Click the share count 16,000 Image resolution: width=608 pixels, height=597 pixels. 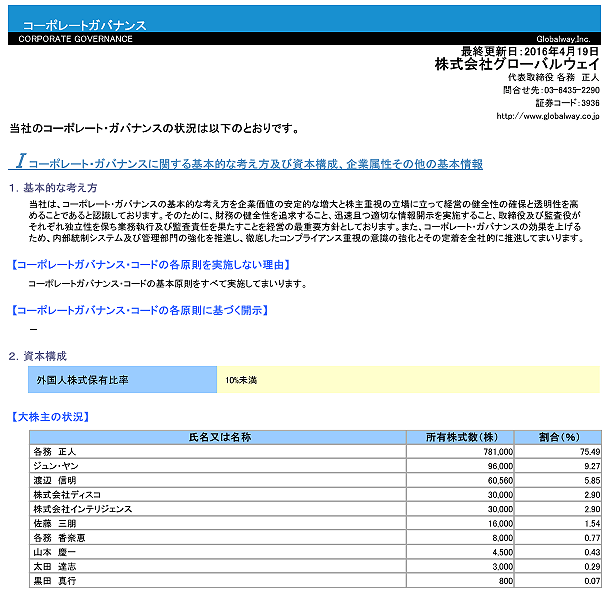pos(500,524)
